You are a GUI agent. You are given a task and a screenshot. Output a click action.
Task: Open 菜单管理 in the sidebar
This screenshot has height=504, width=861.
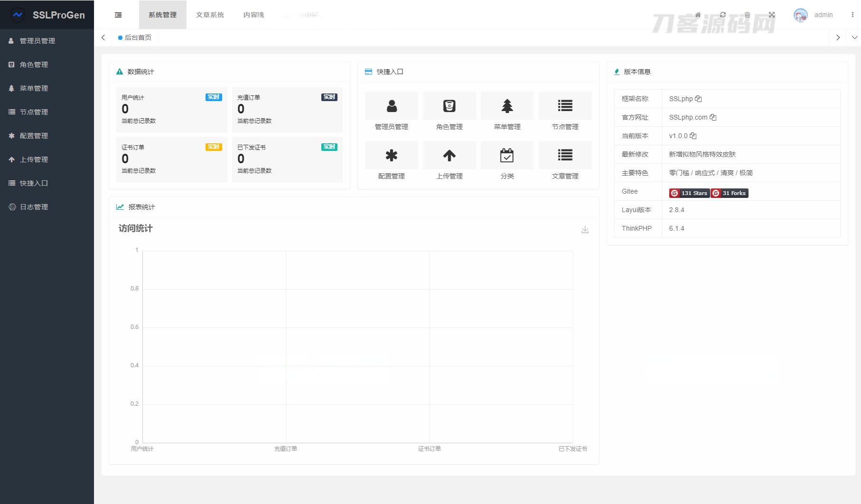47,88
